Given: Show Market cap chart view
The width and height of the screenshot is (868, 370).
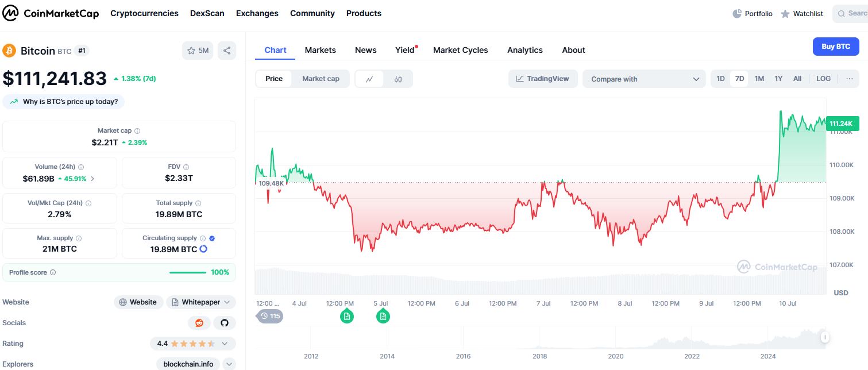Looking at the screenshot, I should (x=321, y=79).
